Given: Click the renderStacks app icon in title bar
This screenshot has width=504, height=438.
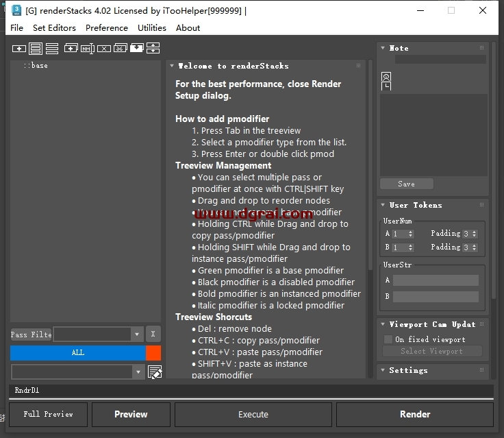Looking at the screenshot, I should coord(16,10).
